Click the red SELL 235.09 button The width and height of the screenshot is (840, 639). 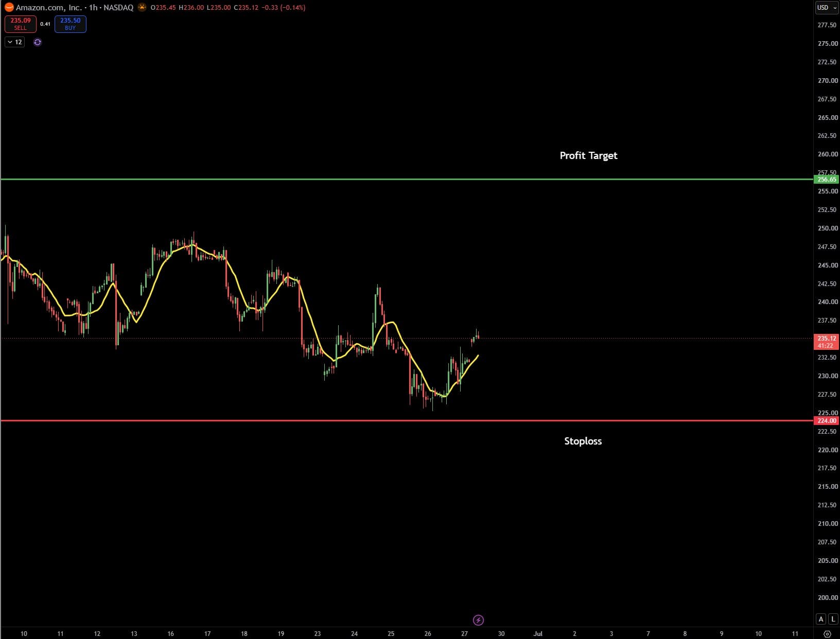point(21,24)
